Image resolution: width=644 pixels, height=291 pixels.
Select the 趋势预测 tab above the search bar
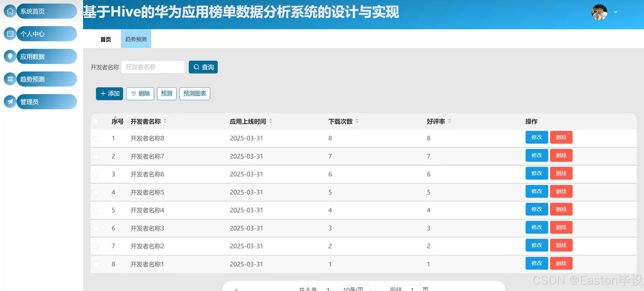pyautogui.click(x=136, y=39)
